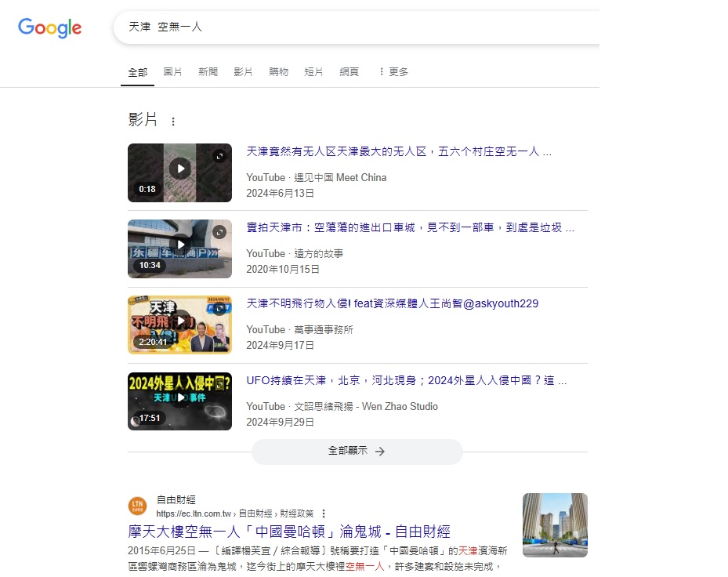Play the 2:20:41 不明飛行物 video thumbnail
728x577 pixels.
point(179,325)
